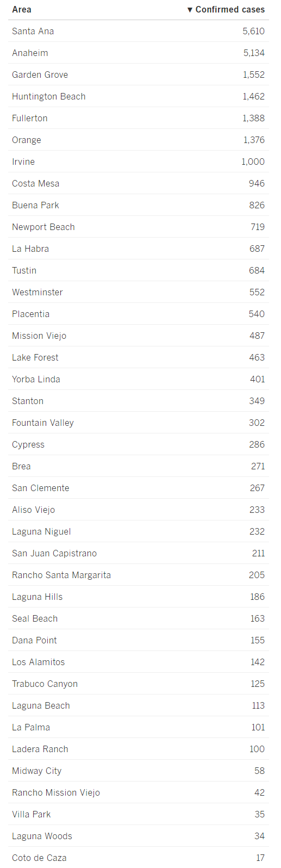Screen dimensions: 281x868
Task: Click the Garden Grove row
Action: [139, 75]
